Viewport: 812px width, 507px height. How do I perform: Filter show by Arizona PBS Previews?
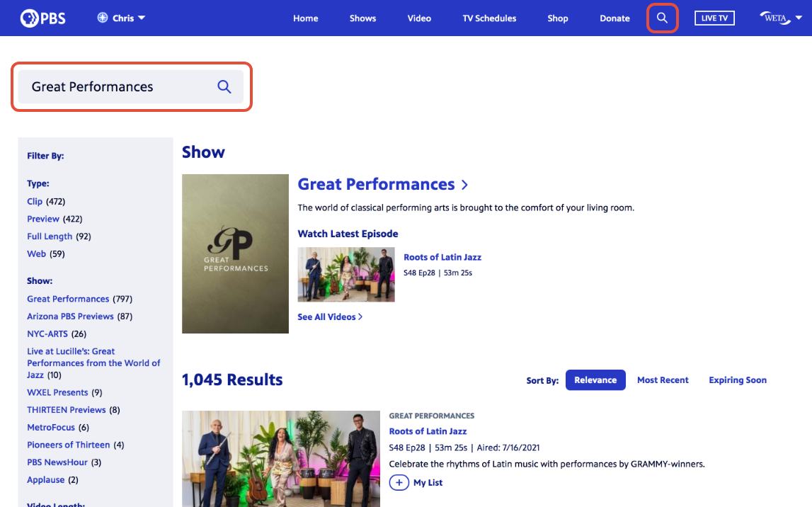(70, 317)
